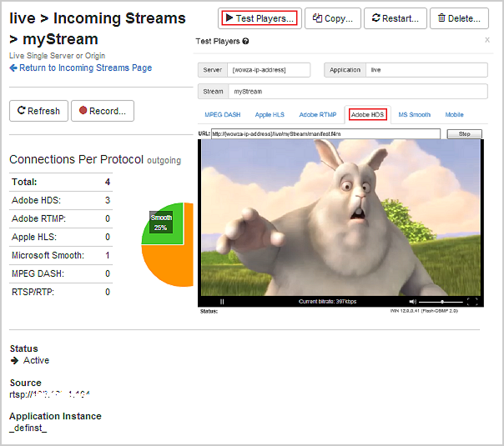This screenshot has width=504, height=446.
Task: Click the 'Active' status text
Action: pos(36,360)
